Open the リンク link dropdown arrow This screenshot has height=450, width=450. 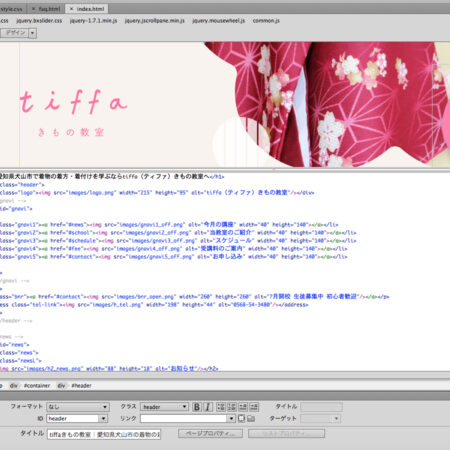(x=231, y=418)
